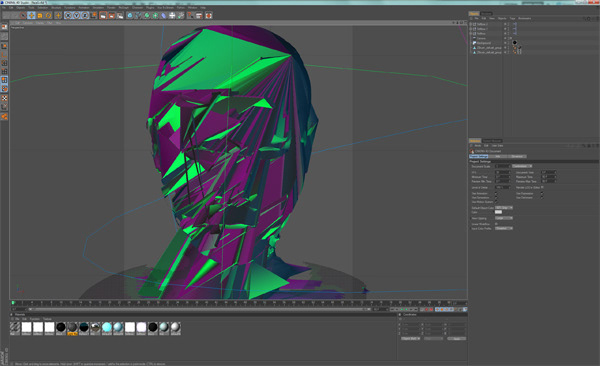Screen dimensions: 600x366
Task: Open Render Settings icon
Action: tap(120, 15)
